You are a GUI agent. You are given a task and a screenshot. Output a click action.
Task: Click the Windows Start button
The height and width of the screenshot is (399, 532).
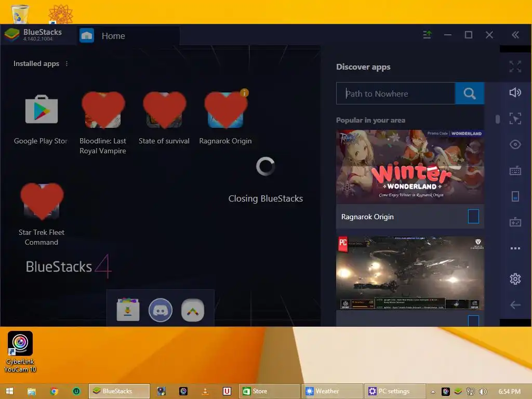(9, 391)
